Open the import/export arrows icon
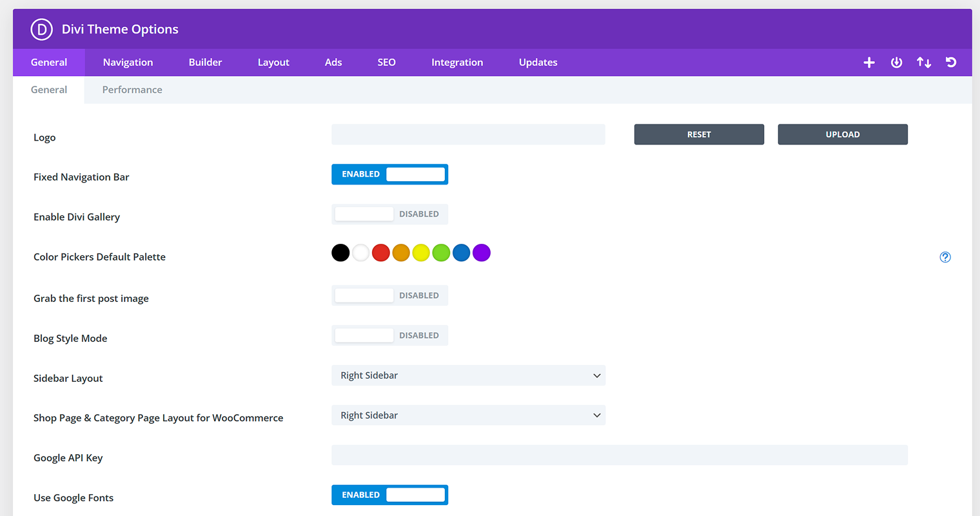 point(924,63)
